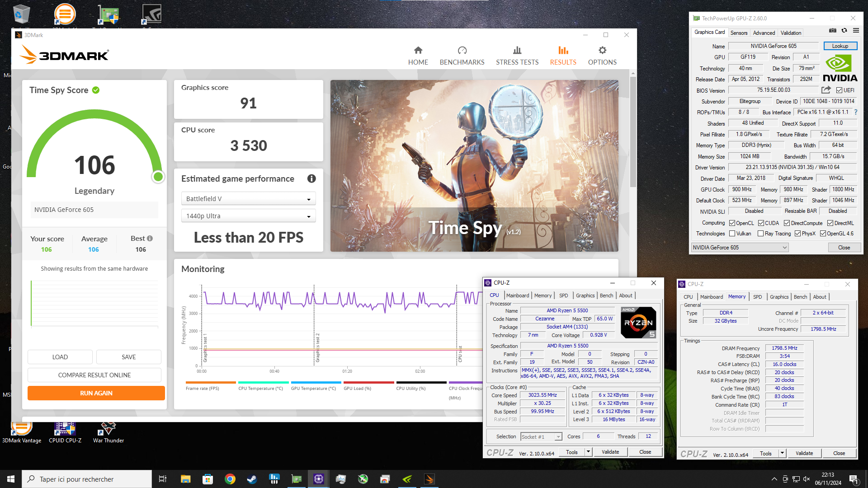Open Microsoft Store from taskbar
The height and width of the screenshot is (488, 868).
pyautogui.click(x=208, y=479)
